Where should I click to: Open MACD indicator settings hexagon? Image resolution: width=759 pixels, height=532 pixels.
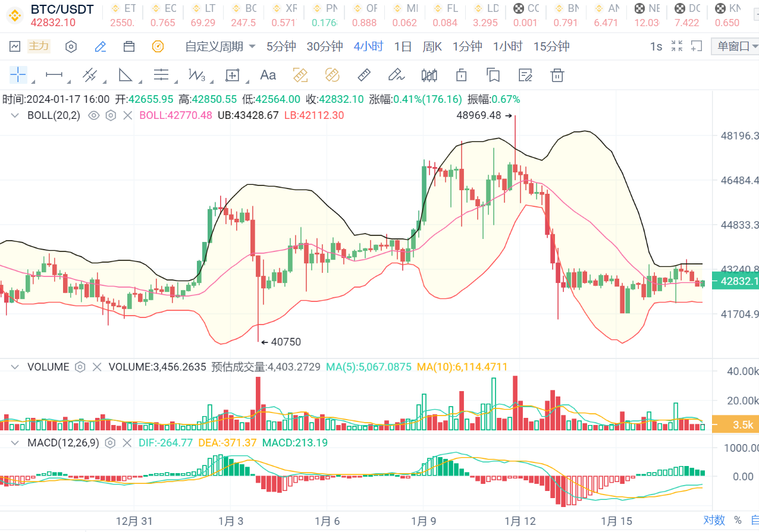(x=110, y=443)
